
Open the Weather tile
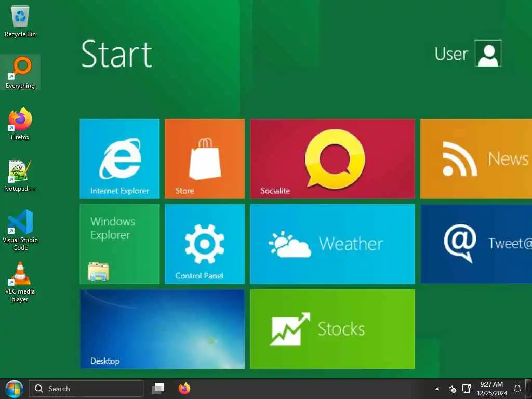click(x=332, y=244)
